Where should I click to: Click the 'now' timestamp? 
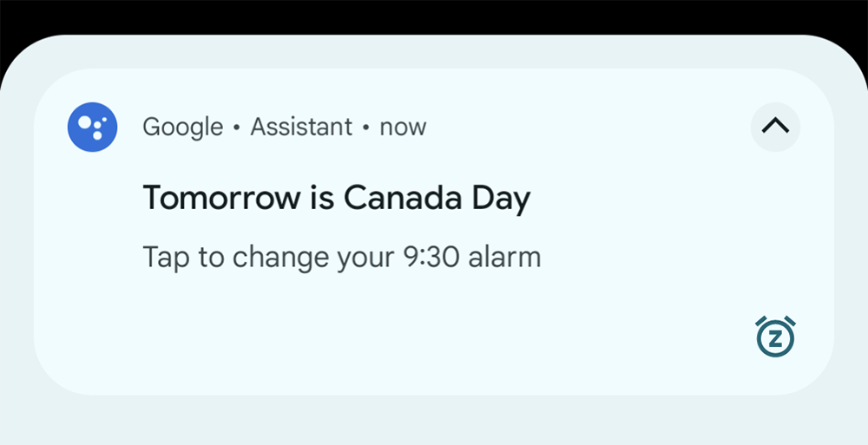[x=403, y=128]
